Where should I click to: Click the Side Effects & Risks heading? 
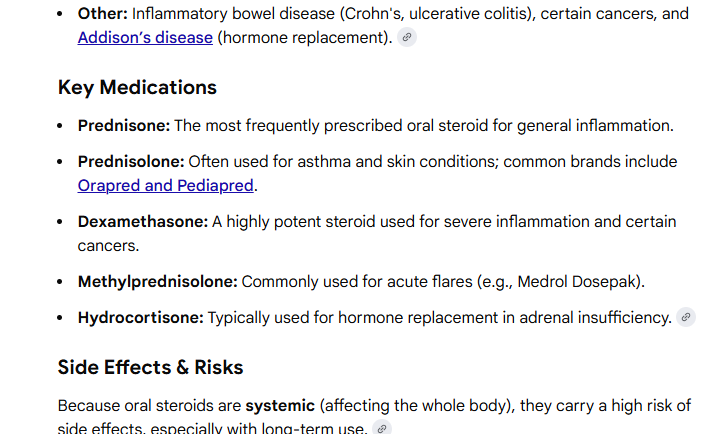click(x=150, y=367)
